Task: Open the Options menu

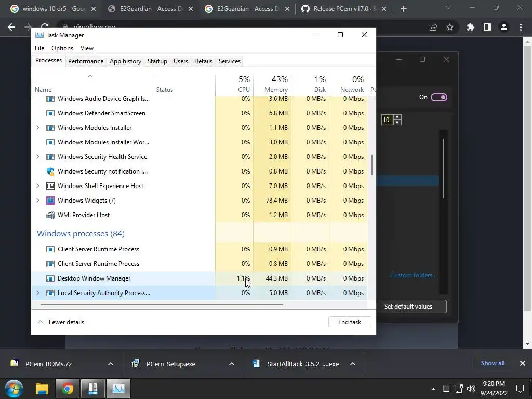Action: (x=62, y=48)
